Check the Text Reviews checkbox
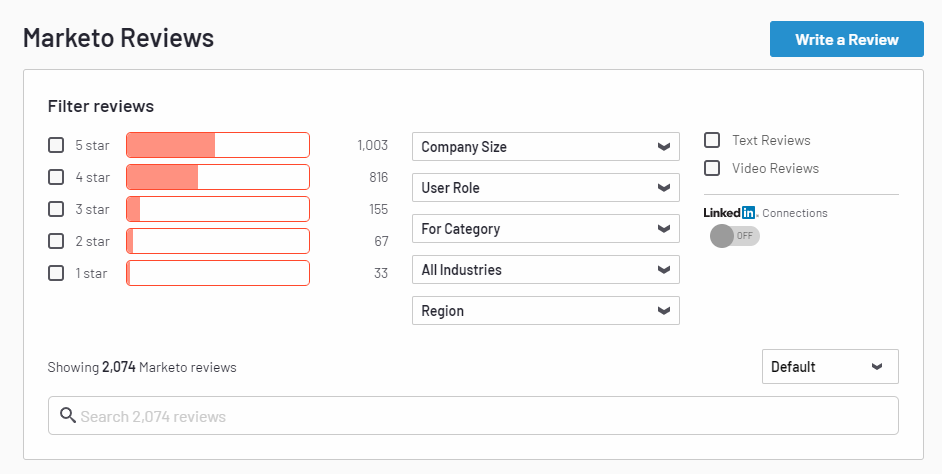Screen dimensions: 942x474 pyautogui.click(x=712, y=140)
